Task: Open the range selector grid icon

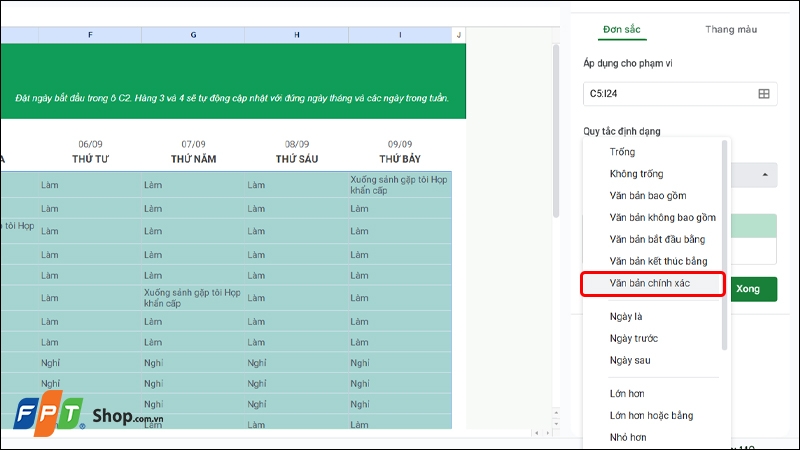Action: coord(763,94)
